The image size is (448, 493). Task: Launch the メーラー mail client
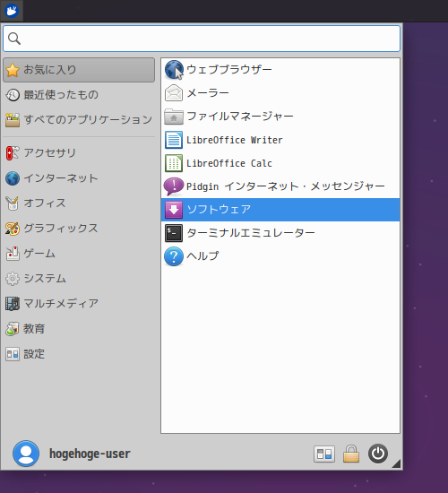[280, 93]
